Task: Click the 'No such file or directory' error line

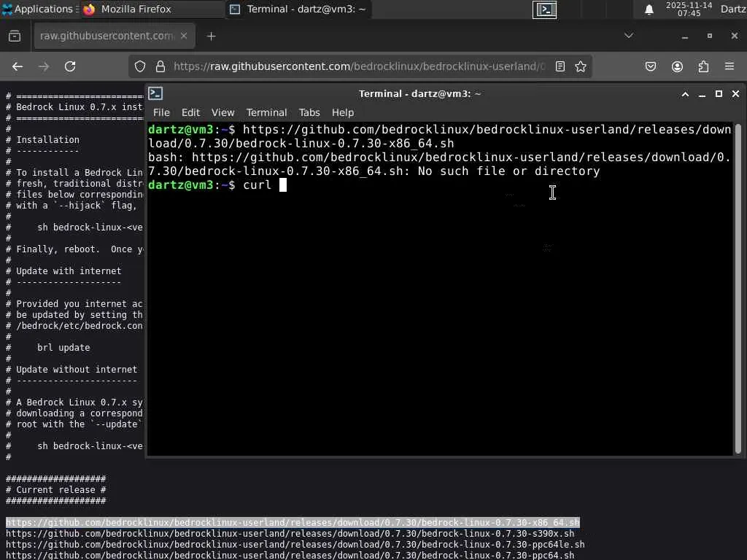Action: (x=508, y=171)
